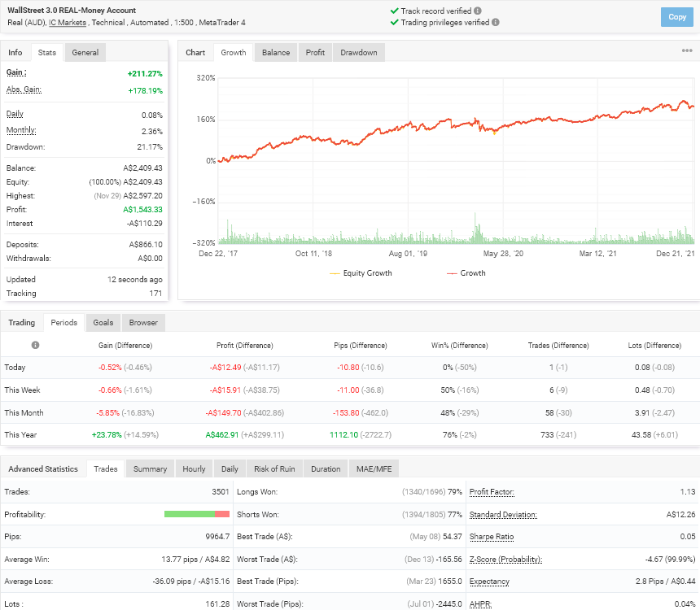Viewport: 700px width, 610px height.
Task: Select the MAE/MFE statistics tab
Action: [373, 469]
